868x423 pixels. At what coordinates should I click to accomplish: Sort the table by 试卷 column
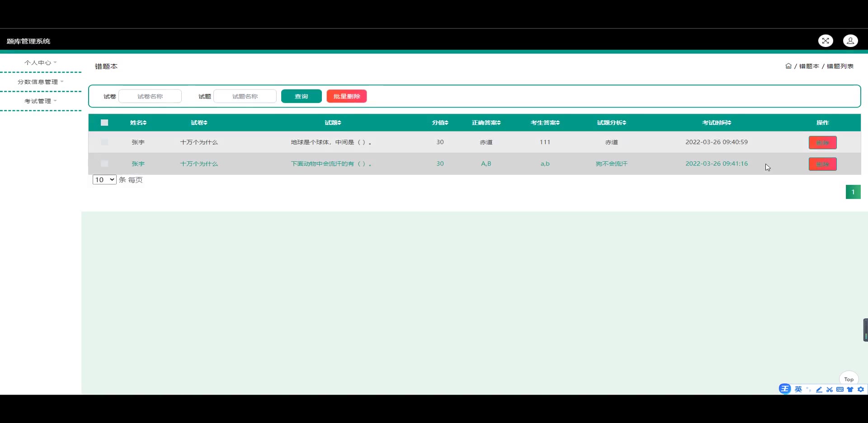click(199, 122)
